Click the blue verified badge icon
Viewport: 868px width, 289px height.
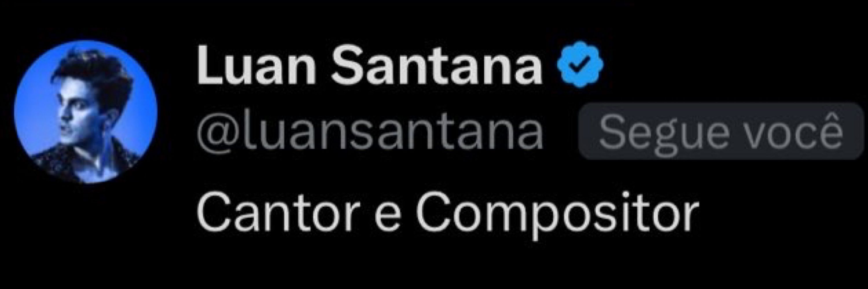[x=580, y=64]
